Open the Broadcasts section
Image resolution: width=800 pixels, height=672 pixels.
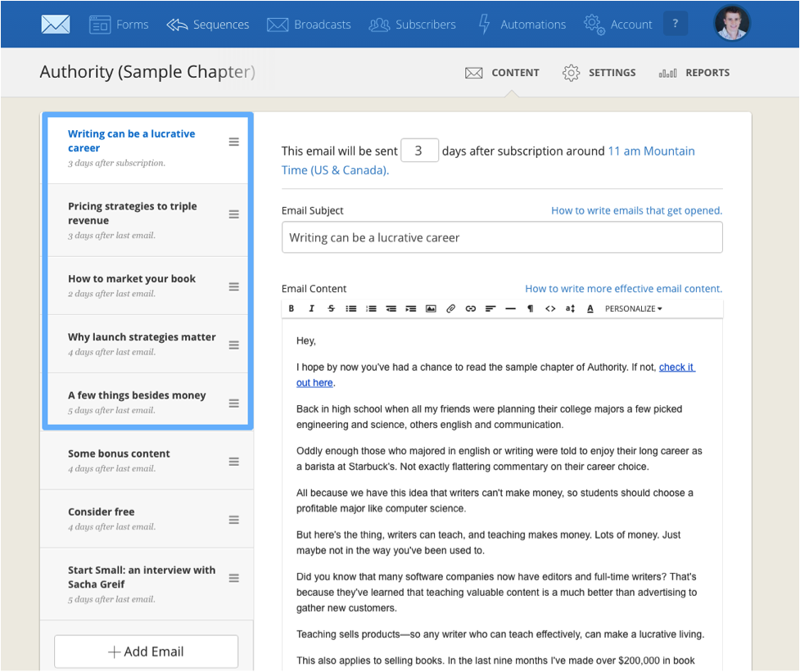[309, 25]
